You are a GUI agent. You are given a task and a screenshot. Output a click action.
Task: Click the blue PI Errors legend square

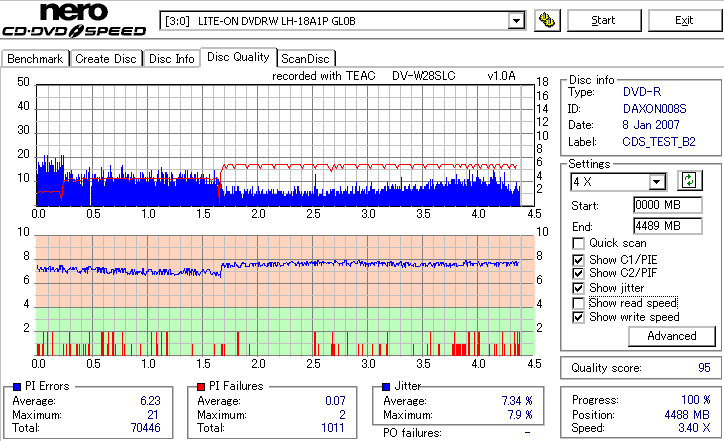17,387
